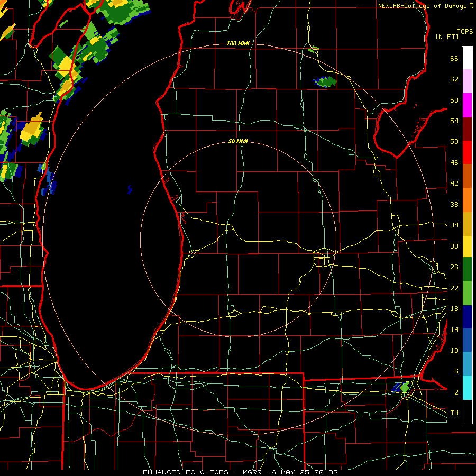Pick the dark orange legend swatch below 46
Image resolution: width=476 pixels, height=476 pixels.
tap(467, 176)
